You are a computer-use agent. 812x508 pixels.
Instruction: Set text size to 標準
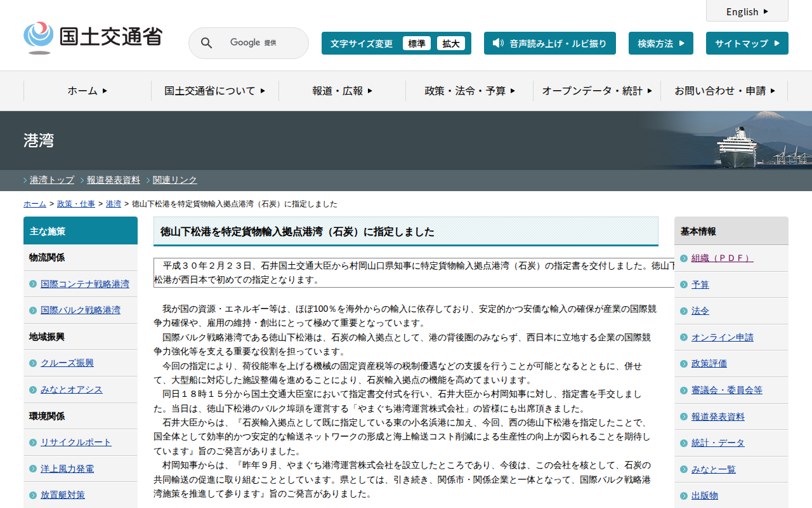(x=416, y=44)
